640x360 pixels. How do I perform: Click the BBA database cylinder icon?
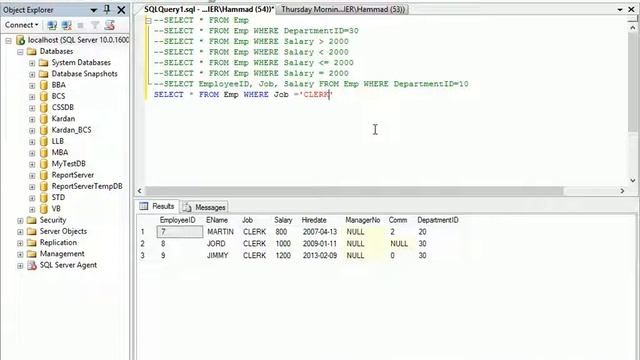click(44, 85)
